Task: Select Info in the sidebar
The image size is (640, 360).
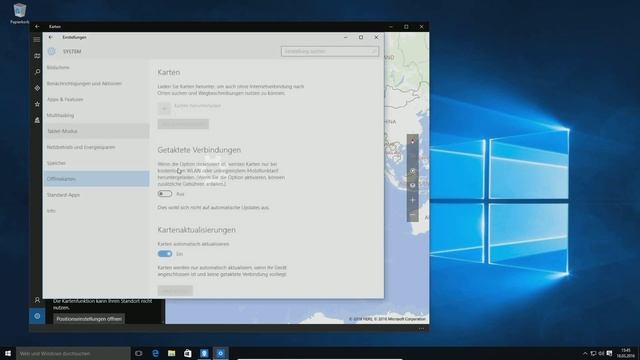Action: (x=96, y=211)
